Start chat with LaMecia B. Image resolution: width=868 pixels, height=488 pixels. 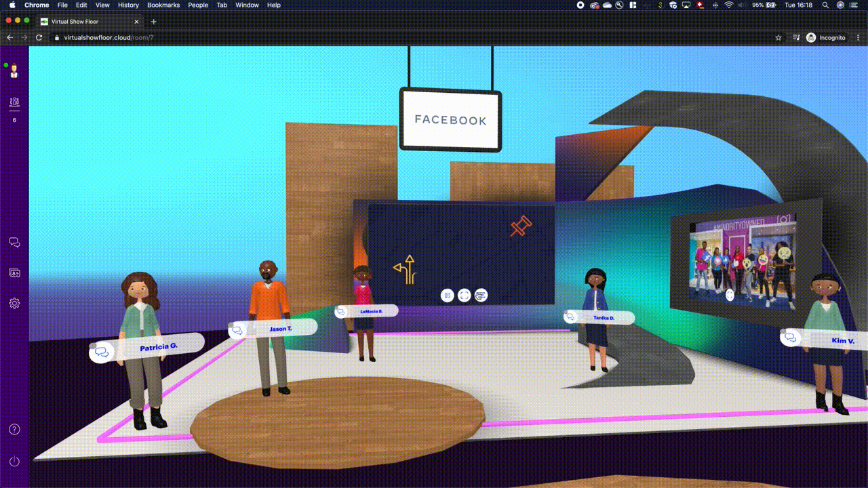coord(342,312)
